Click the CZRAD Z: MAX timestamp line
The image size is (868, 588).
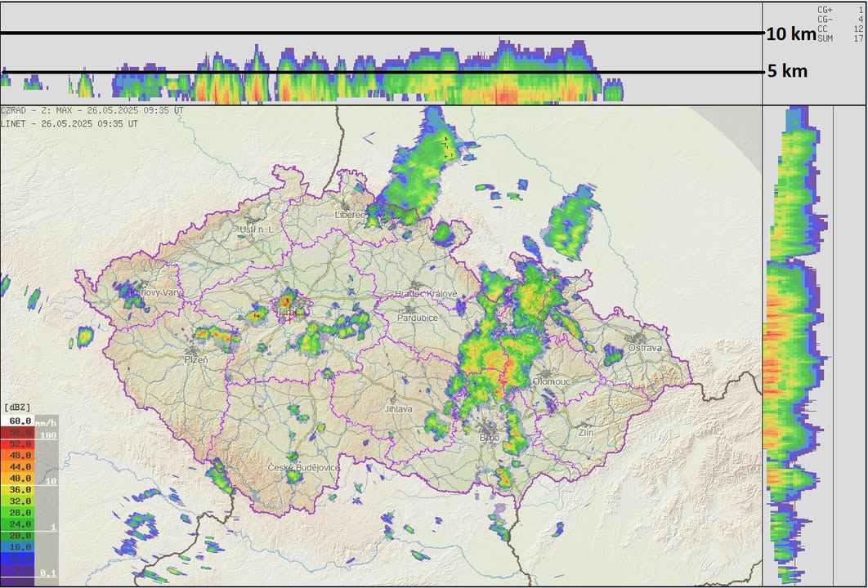pos(92,110)
